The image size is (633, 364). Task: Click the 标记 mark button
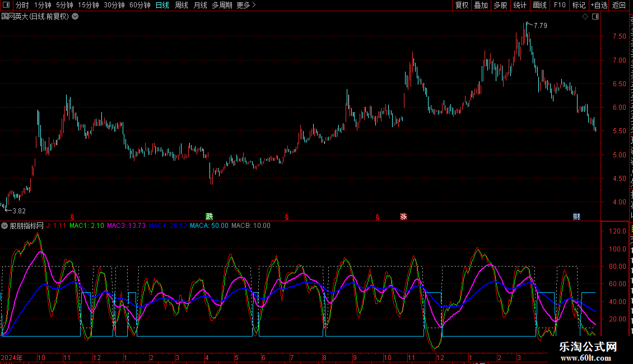579,5
